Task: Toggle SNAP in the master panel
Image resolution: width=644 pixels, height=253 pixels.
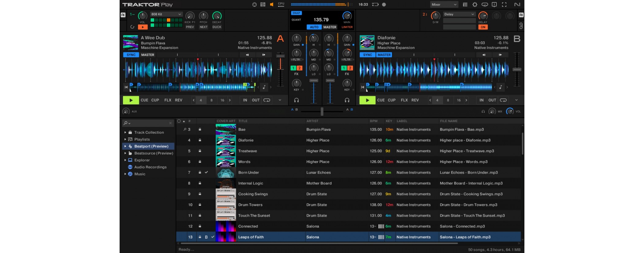Action: (x=296, y=13)
